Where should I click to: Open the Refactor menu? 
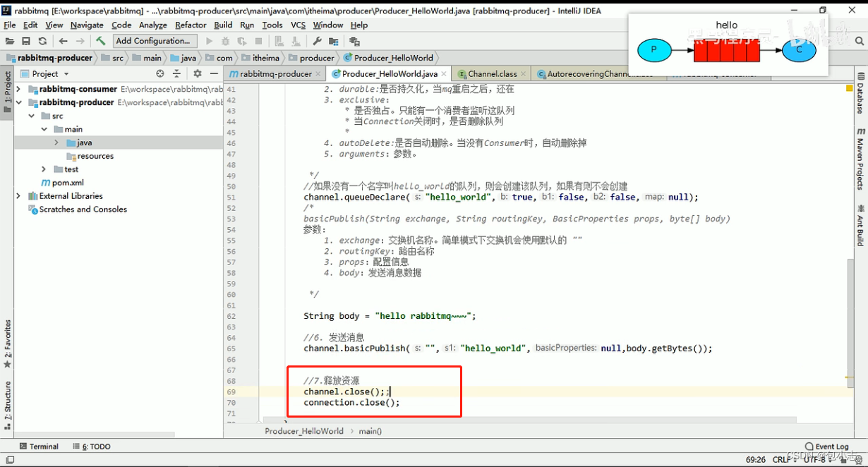tap(191, 25)
